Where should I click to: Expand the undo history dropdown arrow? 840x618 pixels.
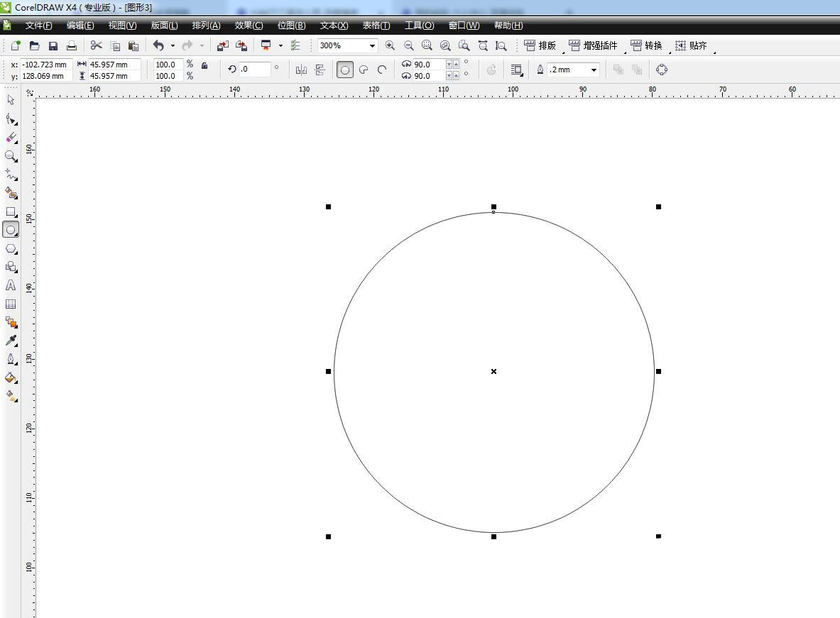tap(173, 45)
